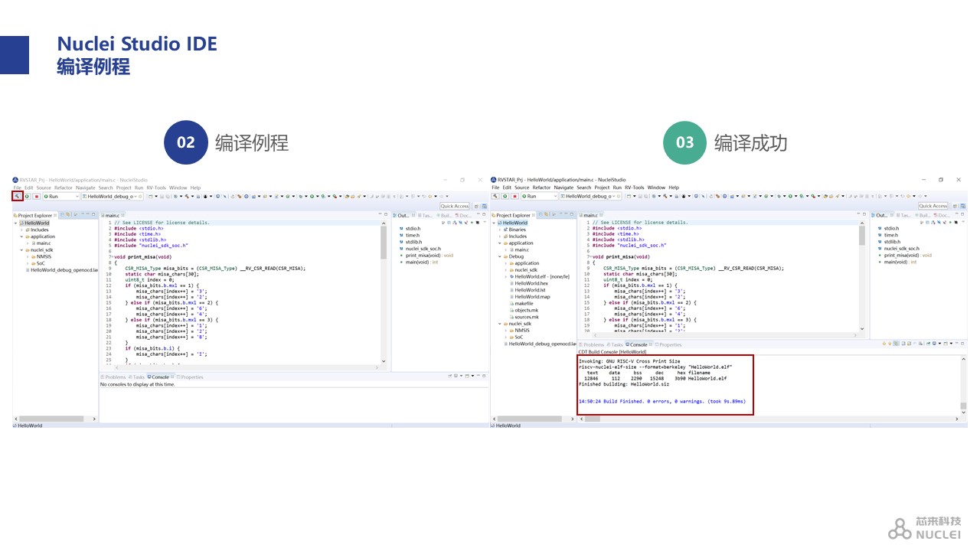Click the Build hammer icon in right window
This screenshot has width=980, height=551.
pyautogui.click(x=495, y=196)
